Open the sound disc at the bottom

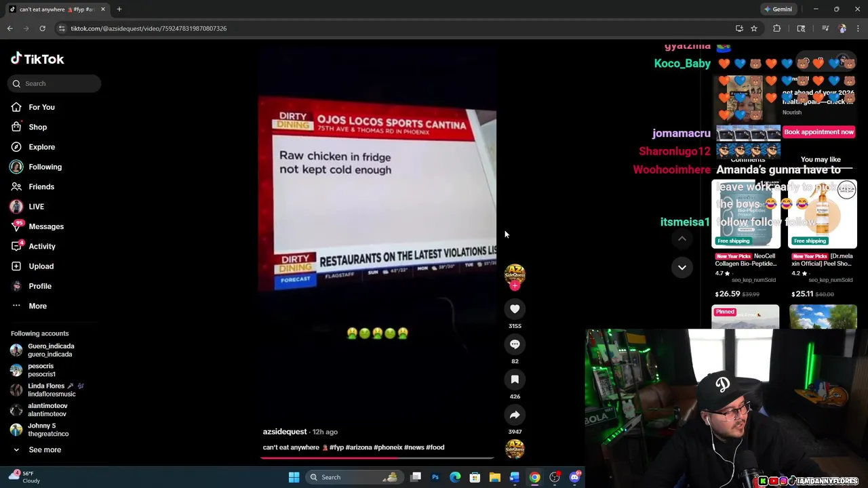(515, 449)
